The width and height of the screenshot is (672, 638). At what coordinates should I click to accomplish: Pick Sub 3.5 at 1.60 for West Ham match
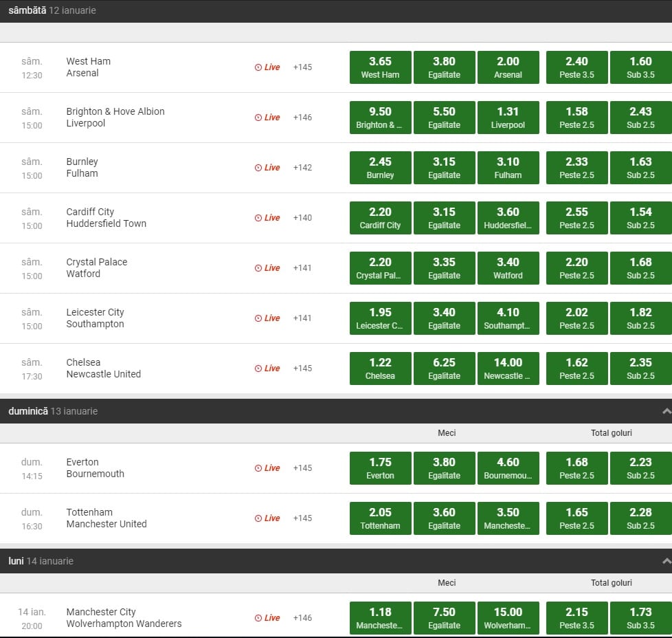click(x=640, y=67)
